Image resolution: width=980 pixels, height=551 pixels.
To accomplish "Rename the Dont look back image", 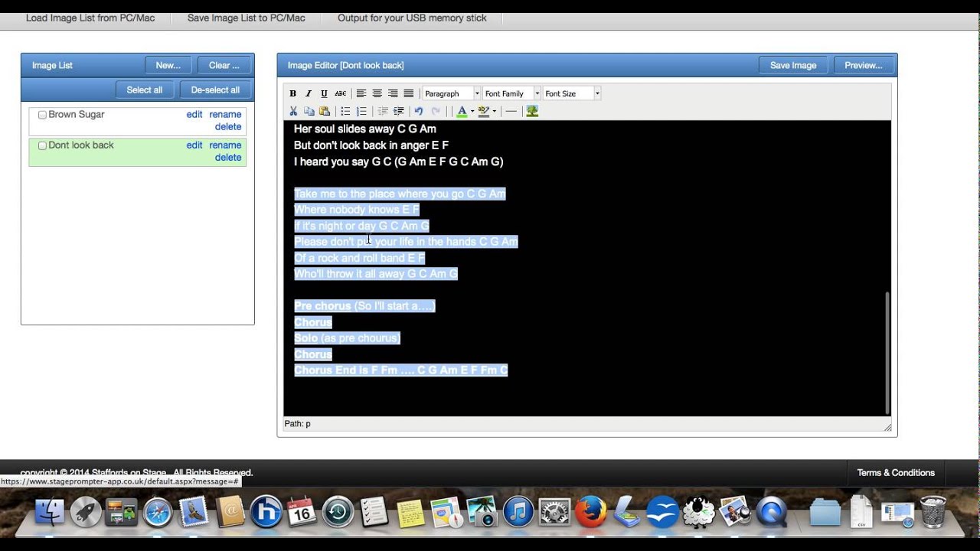I will 225,145.
